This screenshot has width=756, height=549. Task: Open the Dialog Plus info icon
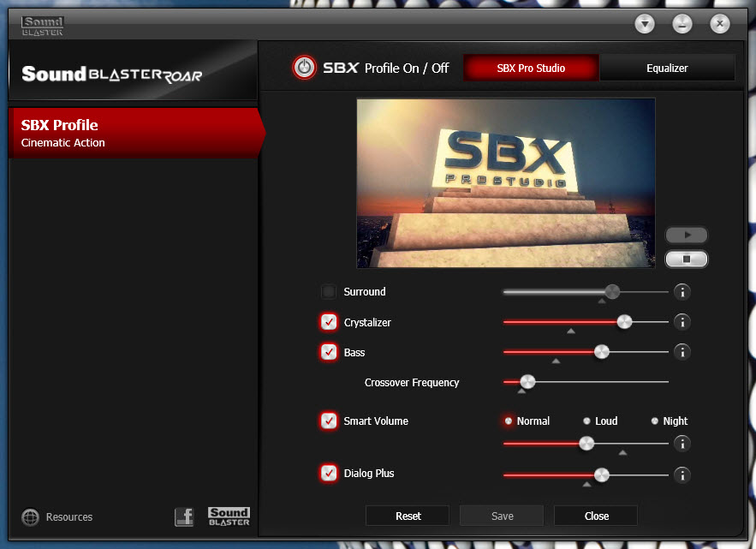[x=682, y=475]
